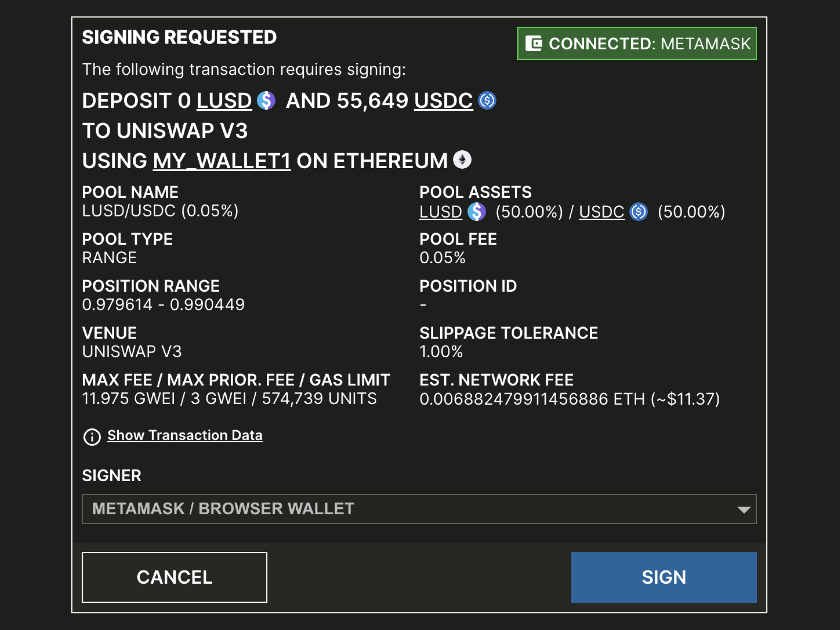Screen dimensions: 840x630
Task: Open the USDC link in deposit heading
Action: click(x=443, y=101)
